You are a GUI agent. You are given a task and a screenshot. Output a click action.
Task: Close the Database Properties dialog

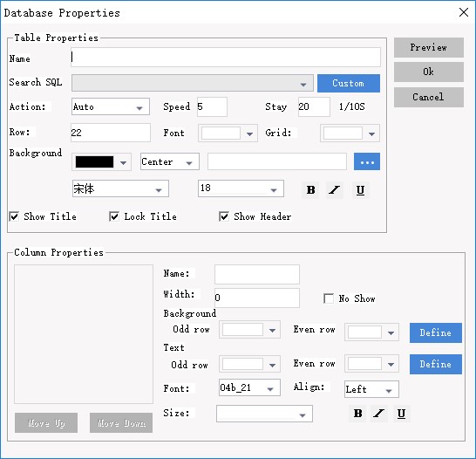[464, 12]
